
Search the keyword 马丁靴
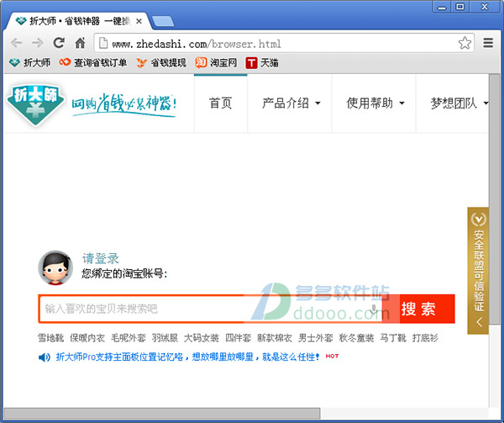pos(393,338)
